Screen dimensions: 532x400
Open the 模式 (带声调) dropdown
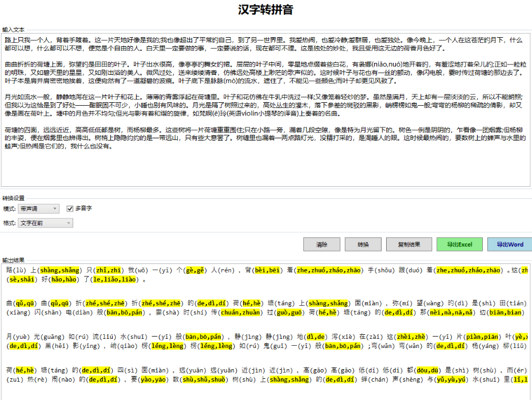click(x=38, y=209)
